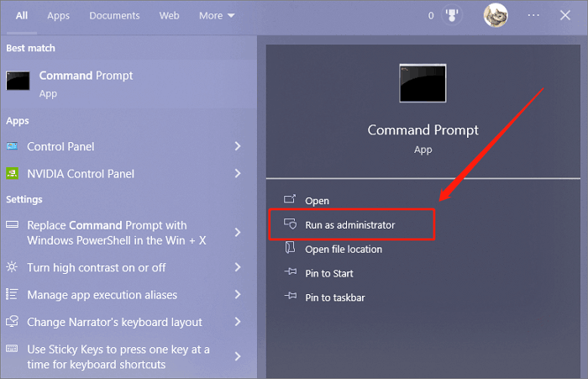This screenshot has height=379, width=588.
Task: Expand the Sticky Keys result chevron
Action: click(238, 356)
